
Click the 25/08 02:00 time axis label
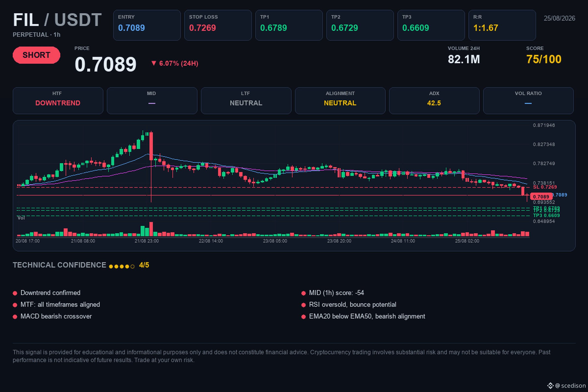coord(467,241)
